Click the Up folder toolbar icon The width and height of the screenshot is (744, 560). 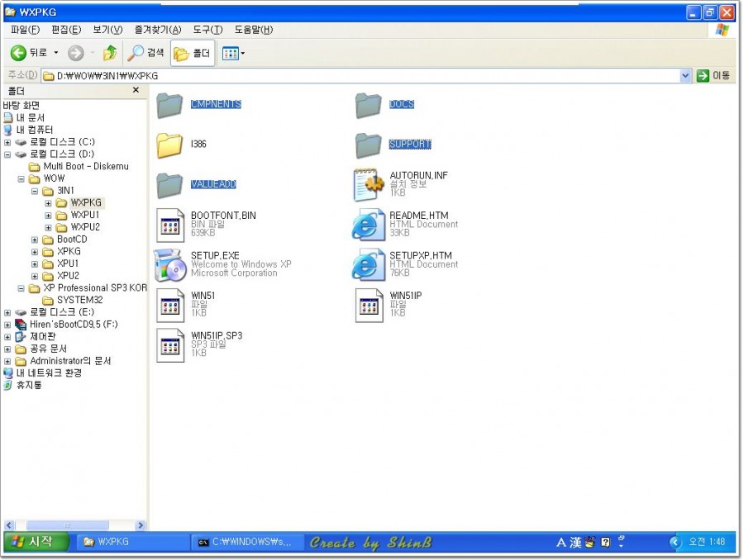pos(110,53)
